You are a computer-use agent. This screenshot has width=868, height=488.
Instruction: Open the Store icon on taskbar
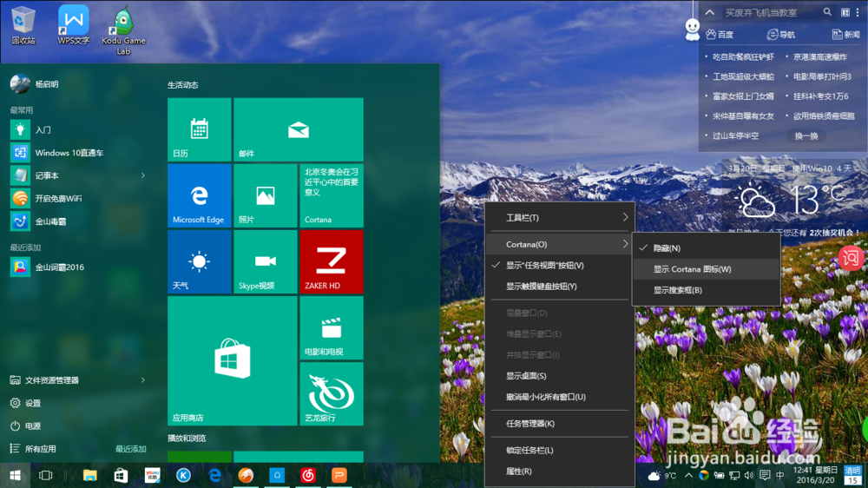click(x=121, y=475)
